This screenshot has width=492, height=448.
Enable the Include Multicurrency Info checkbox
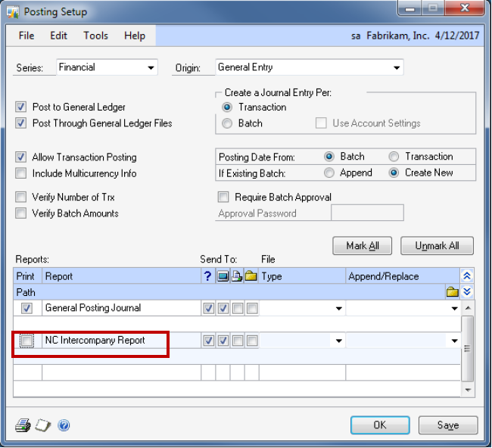21,173
